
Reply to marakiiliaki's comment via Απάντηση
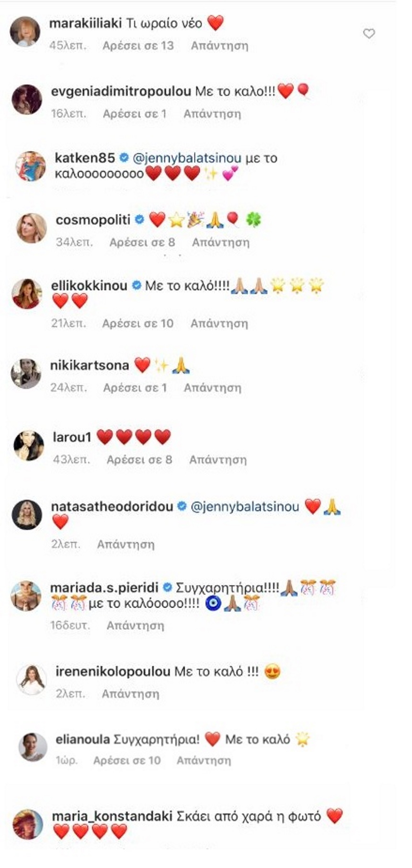coord(219,46)
